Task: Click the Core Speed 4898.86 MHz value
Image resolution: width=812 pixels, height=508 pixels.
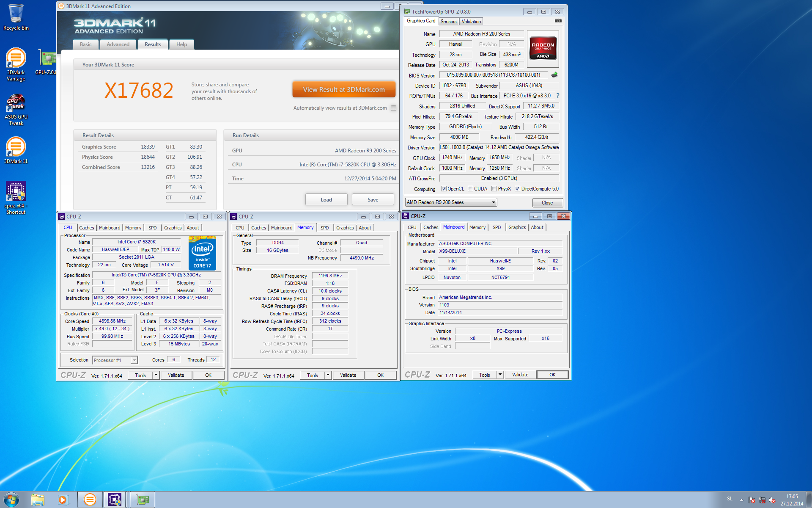Action: (112, 321)
